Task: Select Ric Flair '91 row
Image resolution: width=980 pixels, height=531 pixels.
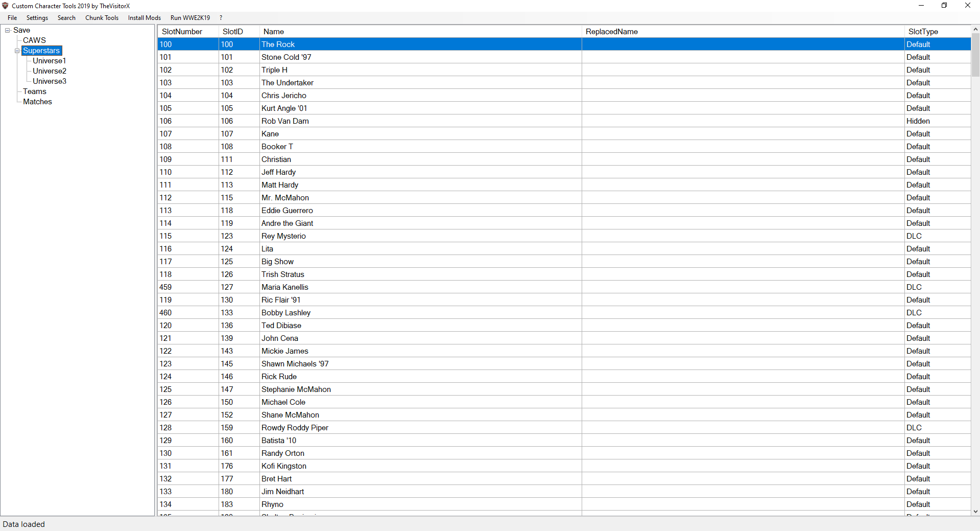Action: (x=564, y=300)
